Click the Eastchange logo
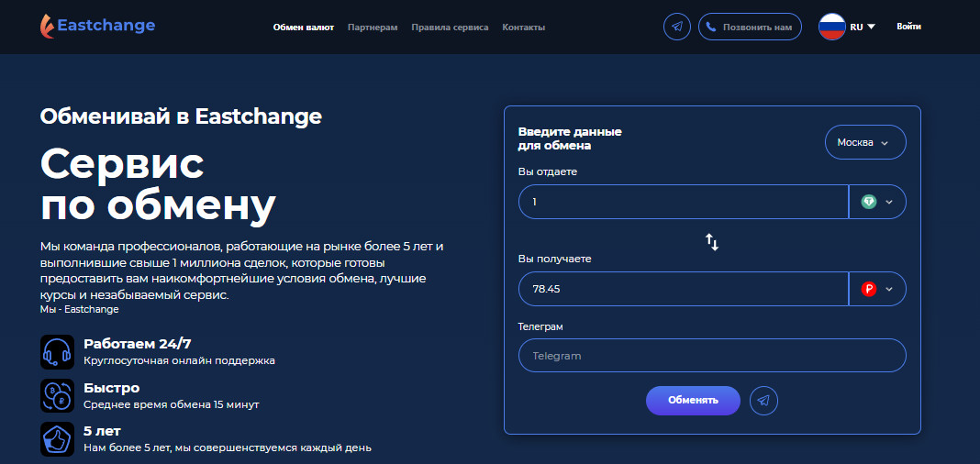The image size is (980, 464). (x=97, y=27)
